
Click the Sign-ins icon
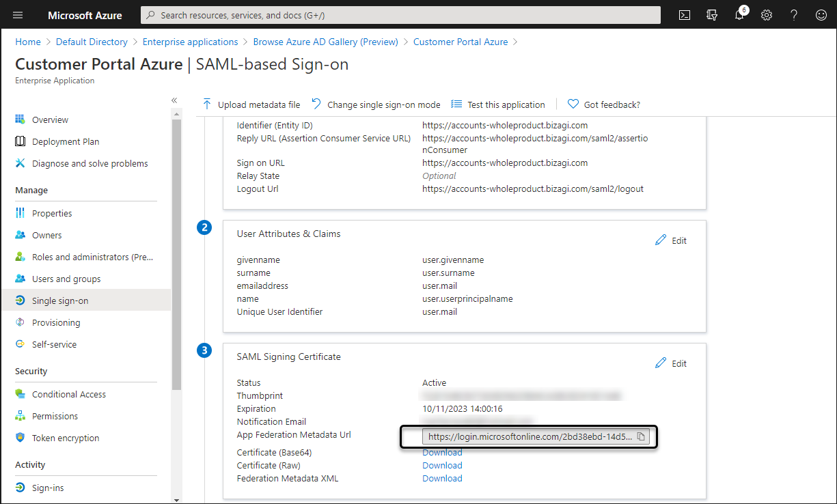pos(20,488)
